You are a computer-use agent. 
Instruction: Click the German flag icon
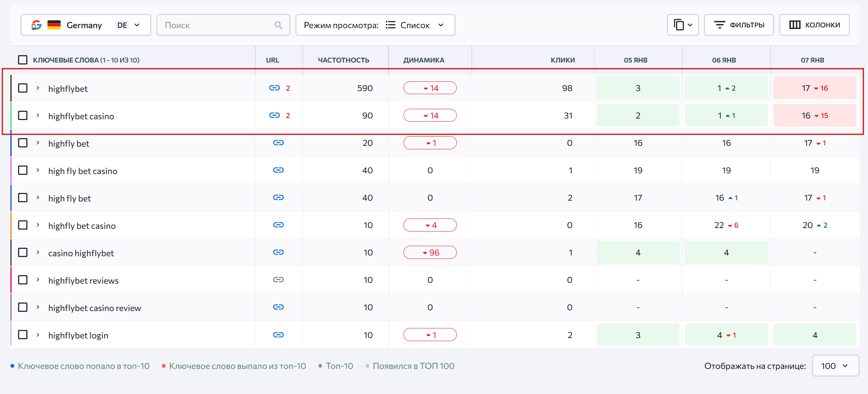tap(54, 25)
